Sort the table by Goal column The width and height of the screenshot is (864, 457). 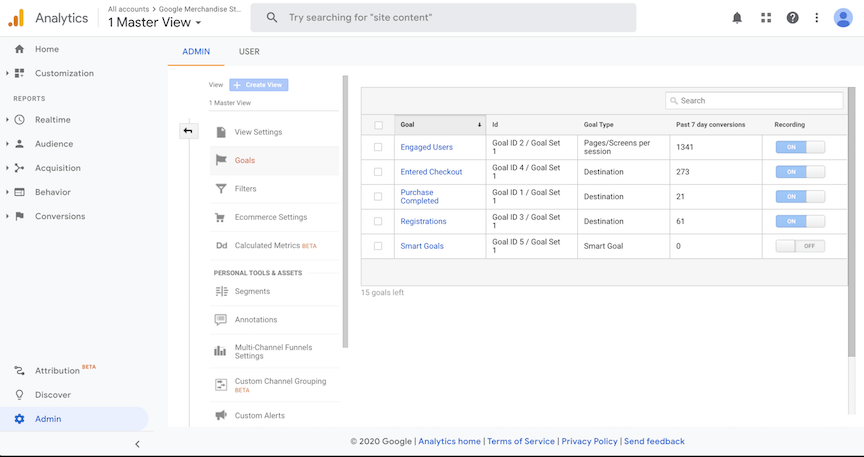coord(440,125)
